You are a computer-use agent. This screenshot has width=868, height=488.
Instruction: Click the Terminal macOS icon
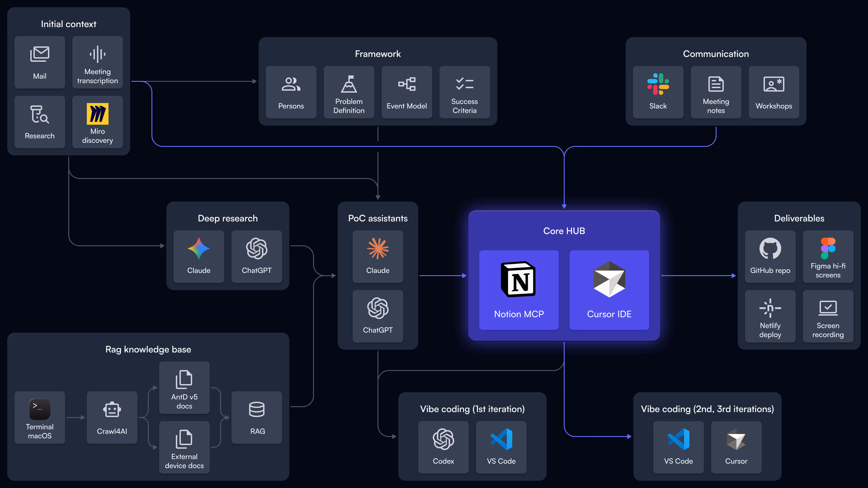(40, 409)
